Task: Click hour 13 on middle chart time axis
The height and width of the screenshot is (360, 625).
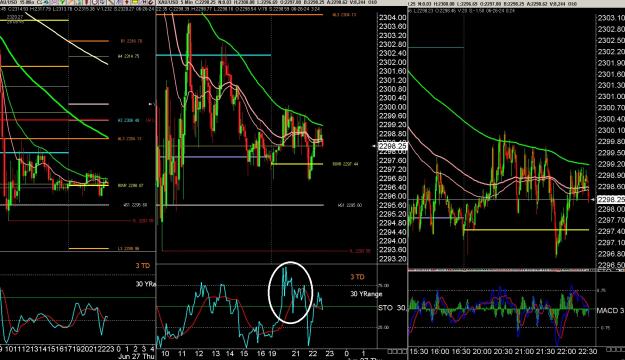Action: pos(216,353)
